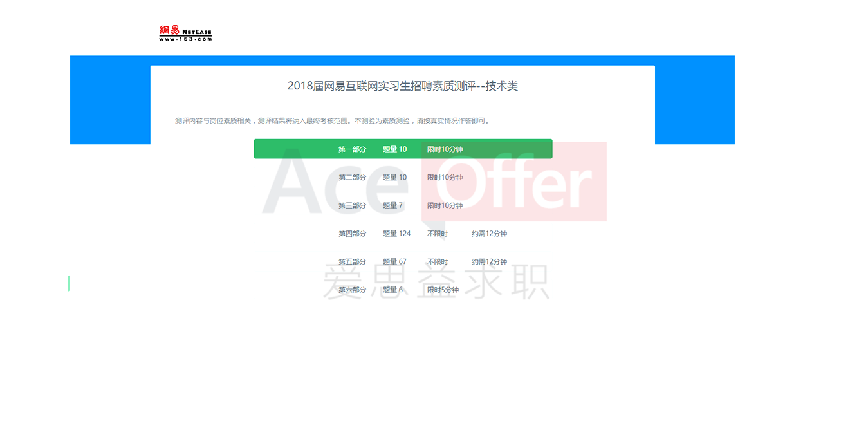Image resolution: width=868 pixels, height=439 pixels.
Task: Click the 限时5分钟 time limit text
Action: (x=443, y=290)
